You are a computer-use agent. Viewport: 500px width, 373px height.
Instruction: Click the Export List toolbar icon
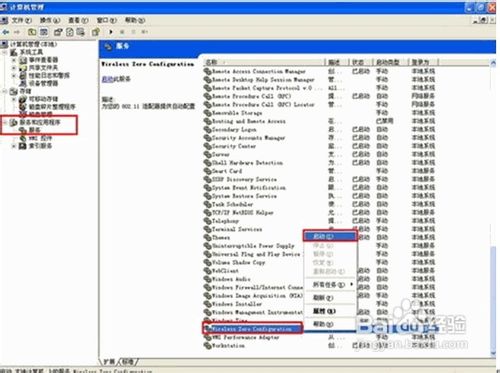(80, 32)
